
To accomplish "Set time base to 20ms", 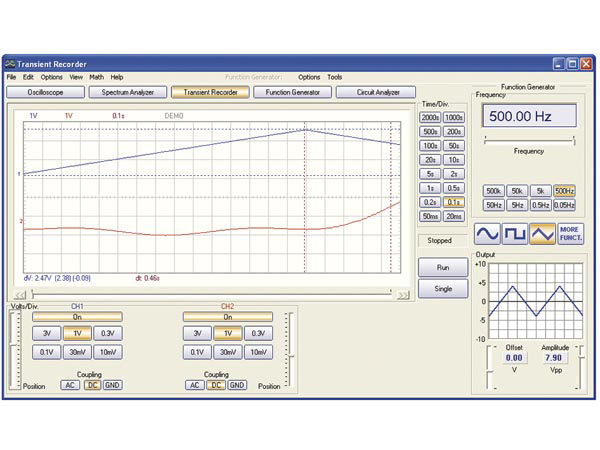I will (454, 216).
